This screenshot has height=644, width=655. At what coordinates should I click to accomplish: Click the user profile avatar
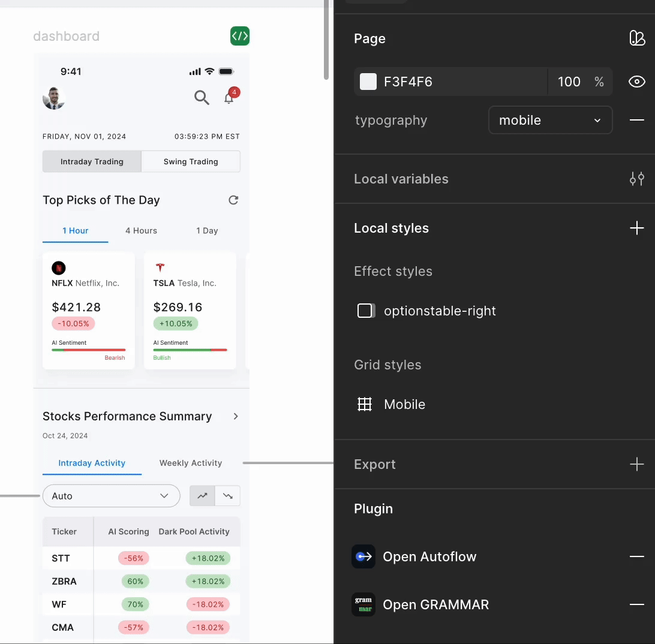pyautogui.click(x=54, y=98)
